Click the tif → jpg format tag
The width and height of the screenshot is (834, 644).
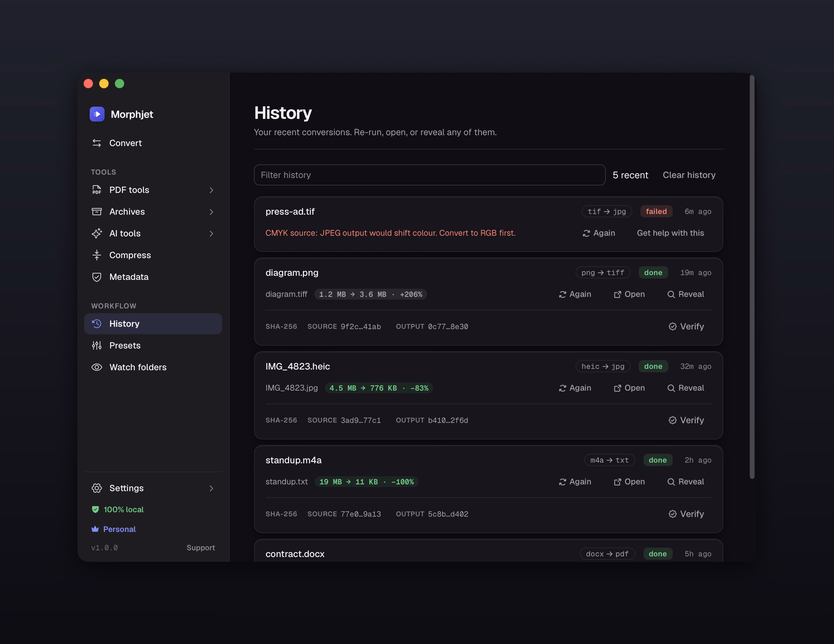coord(606,211)
